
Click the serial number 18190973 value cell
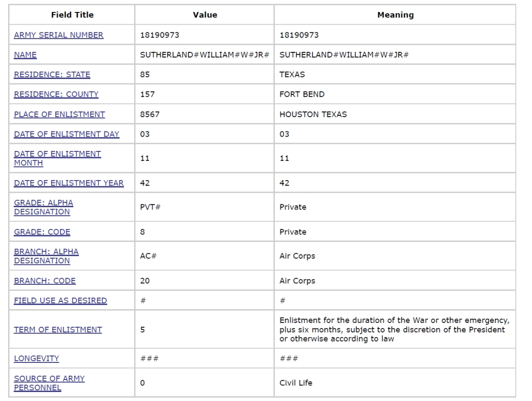click(x=160, y=35)
